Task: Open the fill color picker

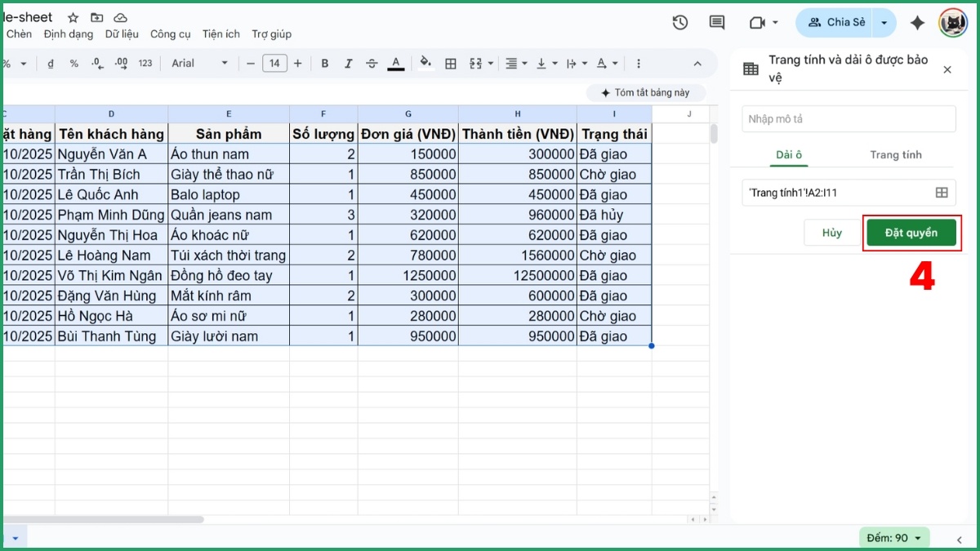Action: (425, 64)
